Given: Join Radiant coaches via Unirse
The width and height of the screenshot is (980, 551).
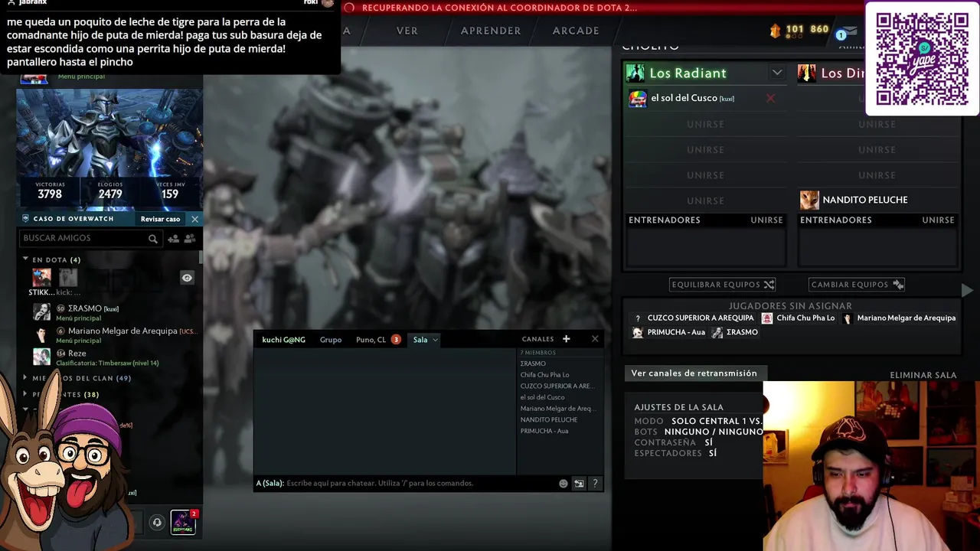Looking at the screenshot, I should (766, 220).
